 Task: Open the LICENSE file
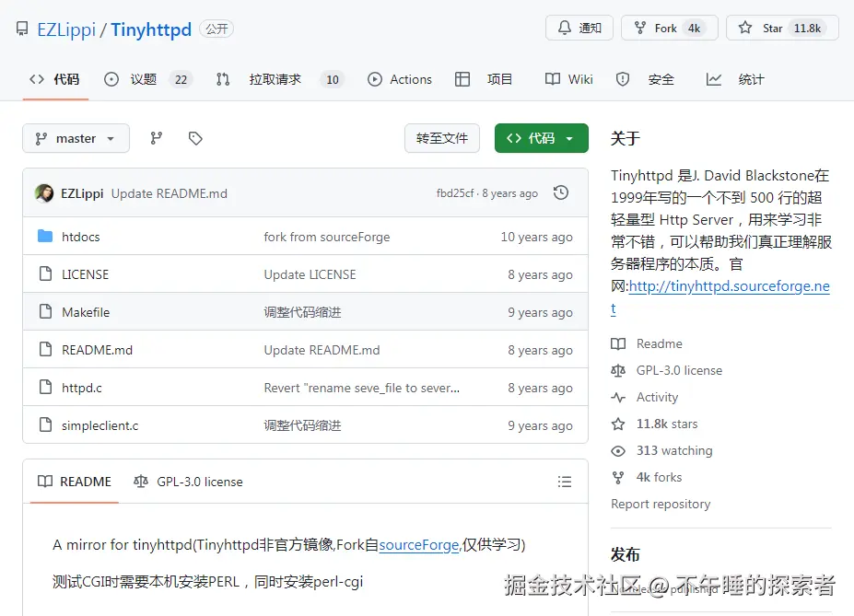(x=85, y=274)
